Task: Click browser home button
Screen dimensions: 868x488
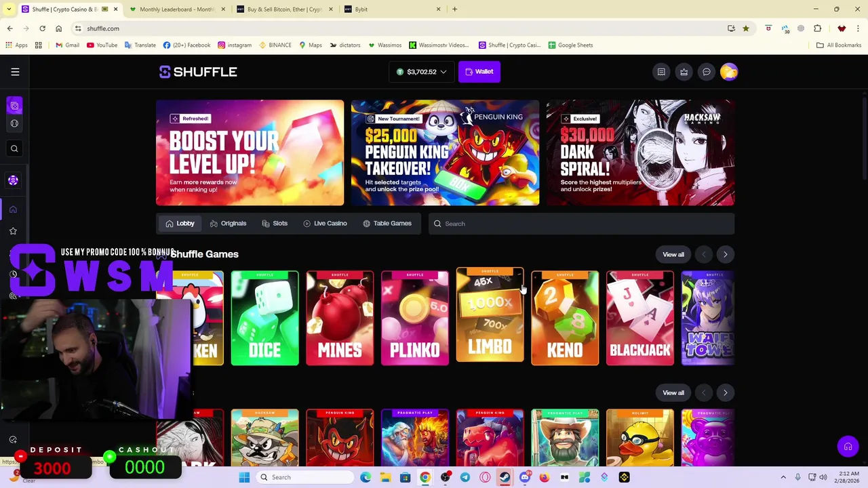Action: [58, 28]
